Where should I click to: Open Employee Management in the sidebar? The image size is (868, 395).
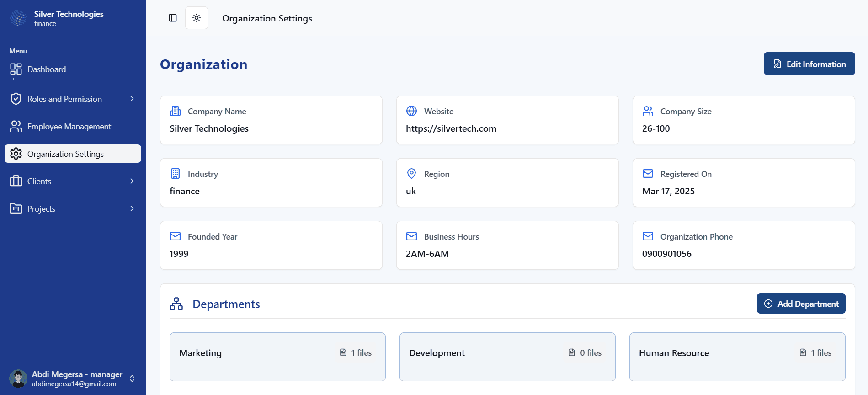[x=69, y=127]
